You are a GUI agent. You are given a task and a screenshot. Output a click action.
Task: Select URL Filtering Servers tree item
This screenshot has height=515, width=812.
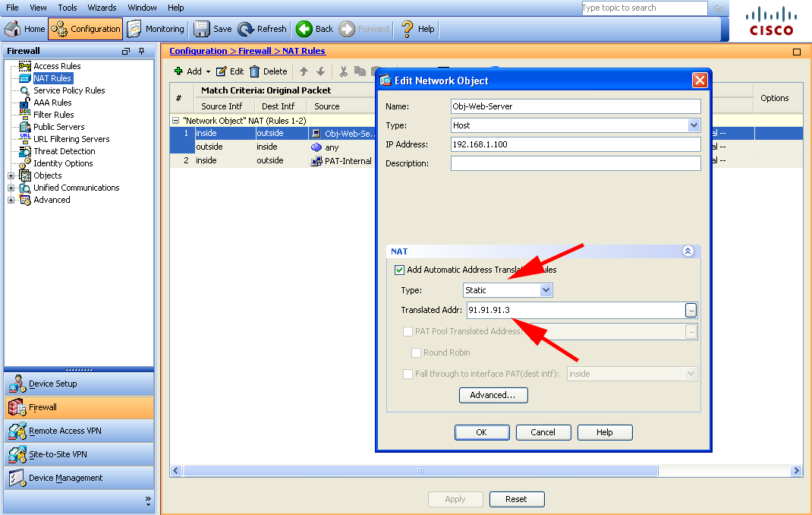coord(71,139)
